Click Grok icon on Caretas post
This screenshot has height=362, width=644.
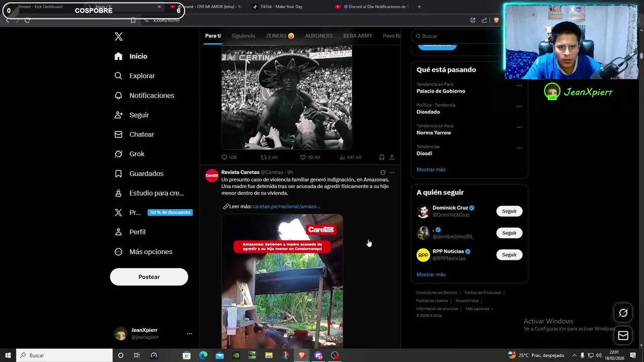tap(383, 172)
